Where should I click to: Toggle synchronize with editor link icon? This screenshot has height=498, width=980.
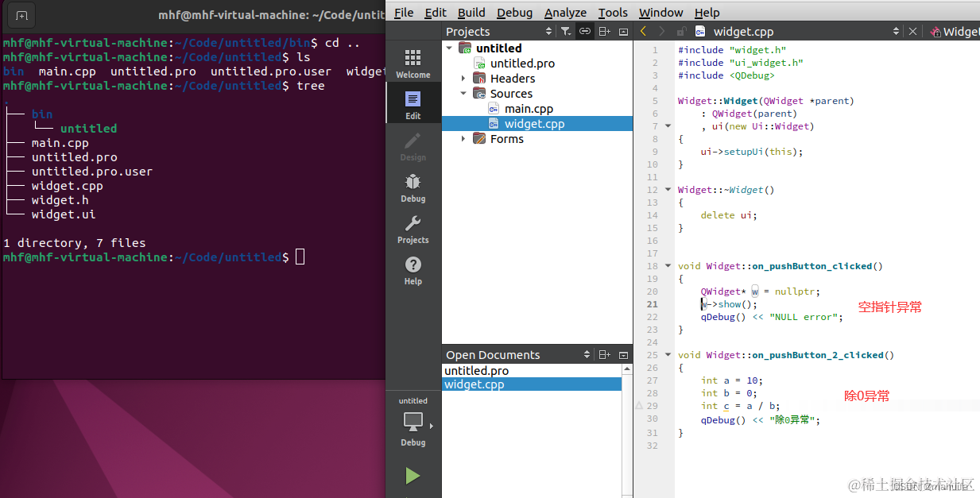[585, 31]
